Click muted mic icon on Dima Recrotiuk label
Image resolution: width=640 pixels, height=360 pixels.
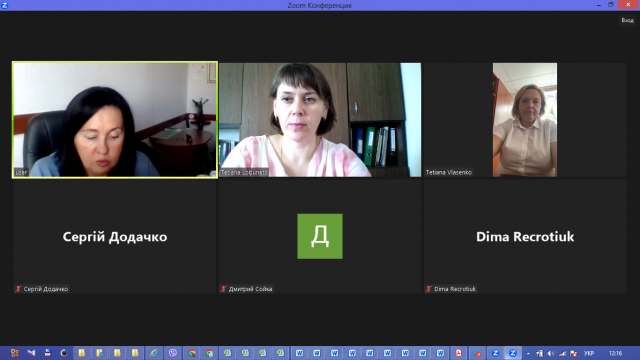[x=429, y=289]
